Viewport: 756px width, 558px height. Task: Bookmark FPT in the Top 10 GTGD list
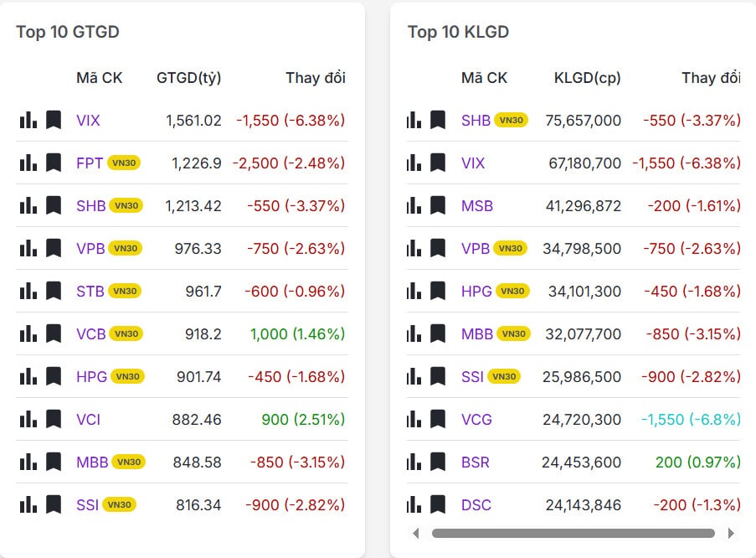(54, 163)
